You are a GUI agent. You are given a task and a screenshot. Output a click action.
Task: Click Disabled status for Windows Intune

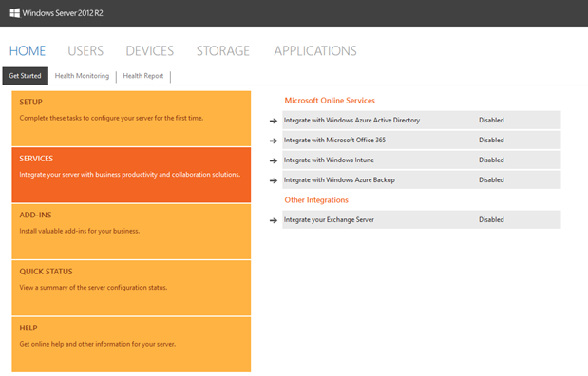491,160
